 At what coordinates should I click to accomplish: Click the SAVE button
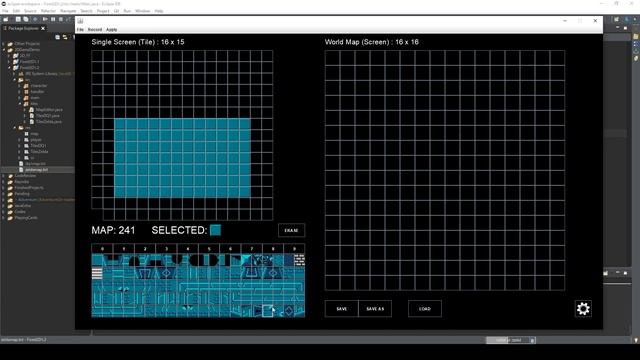click(342, 309)
